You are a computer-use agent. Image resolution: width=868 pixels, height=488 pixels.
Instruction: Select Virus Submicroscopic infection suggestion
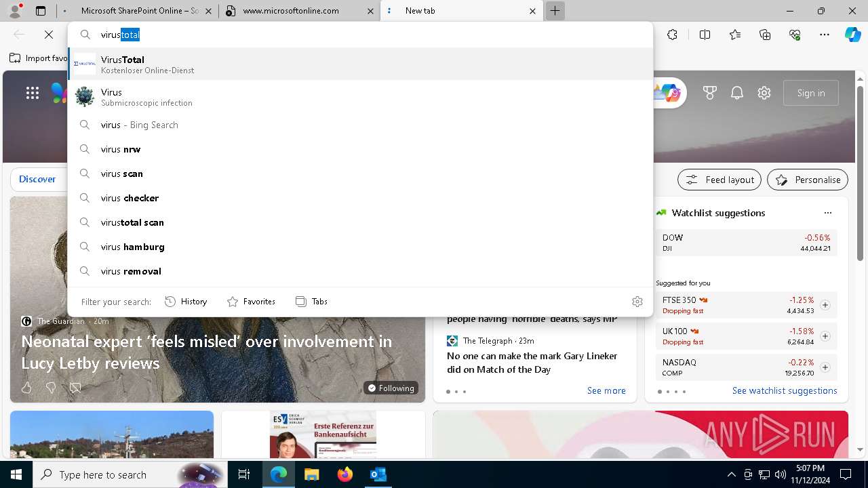click(360, 97)
